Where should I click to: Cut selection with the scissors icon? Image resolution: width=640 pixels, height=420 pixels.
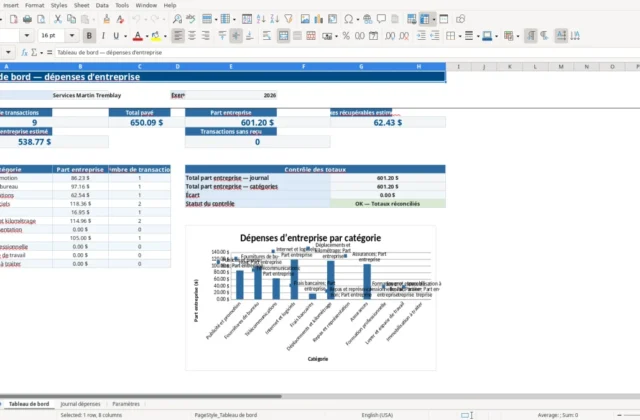[58, 19]
